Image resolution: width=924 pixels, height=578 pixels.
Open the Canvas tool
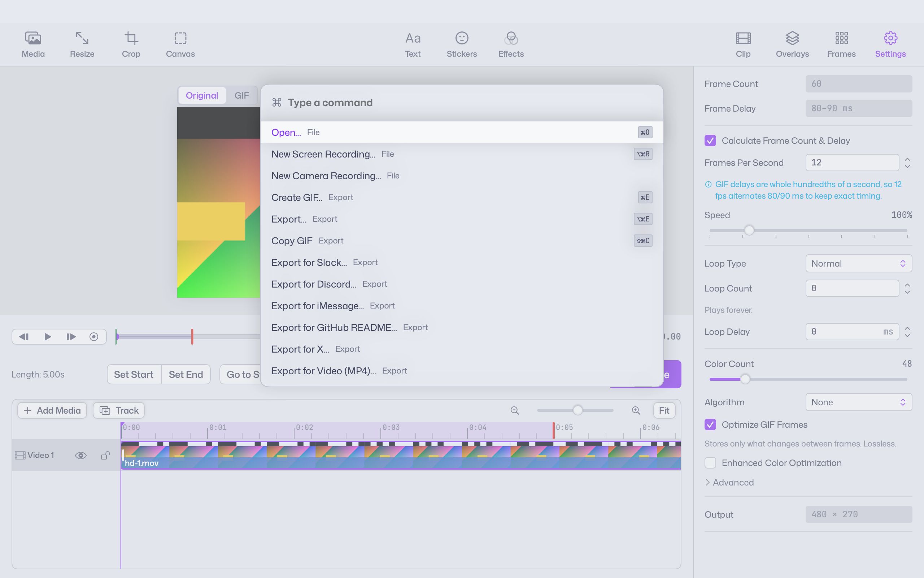click(180, 45)
